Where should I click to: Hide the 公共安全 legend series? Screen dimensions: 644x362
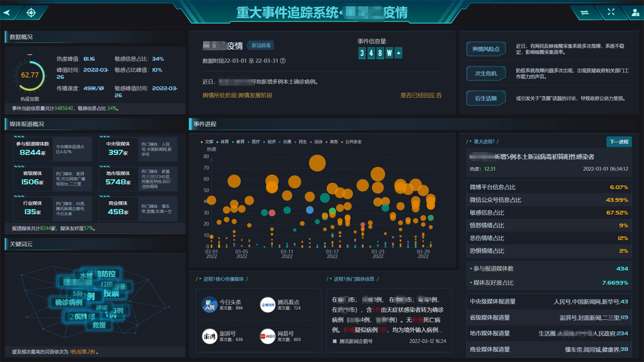pyautogui.click(x=352, y=142)
